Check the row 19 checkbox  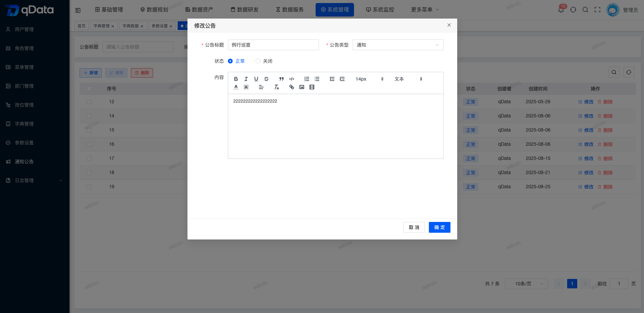(x=89, y=187)
